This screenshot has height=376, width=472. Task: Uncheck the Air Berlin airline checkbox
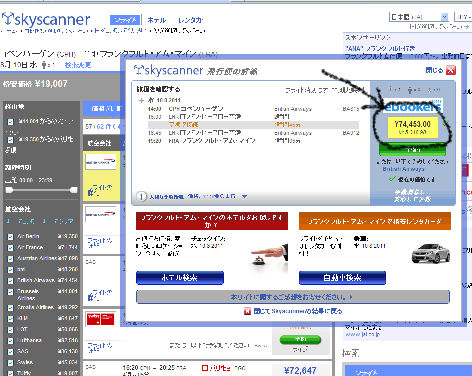[x=10, y=236]
